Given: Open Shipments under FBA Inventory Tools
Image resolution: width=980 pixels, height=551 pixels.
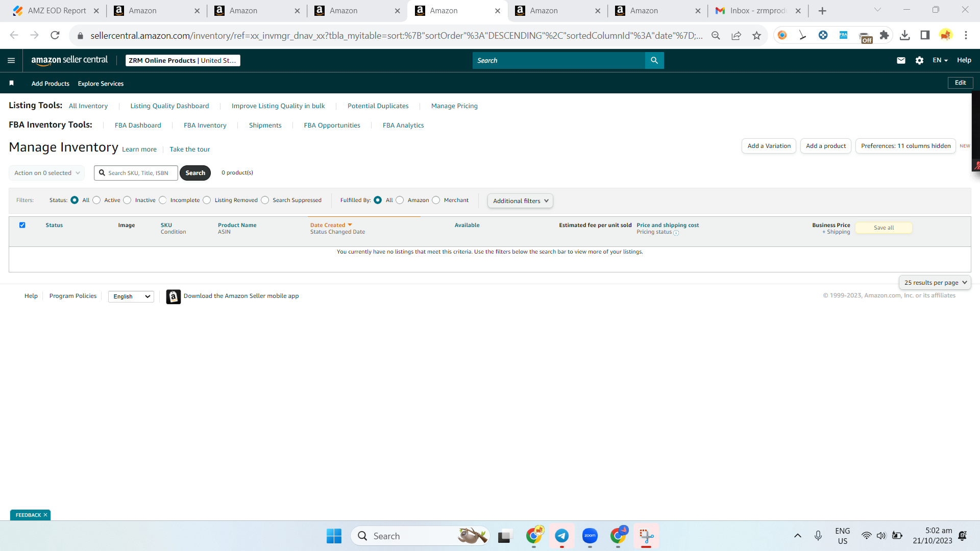Looking at the screenshot, I should point(265,126).
